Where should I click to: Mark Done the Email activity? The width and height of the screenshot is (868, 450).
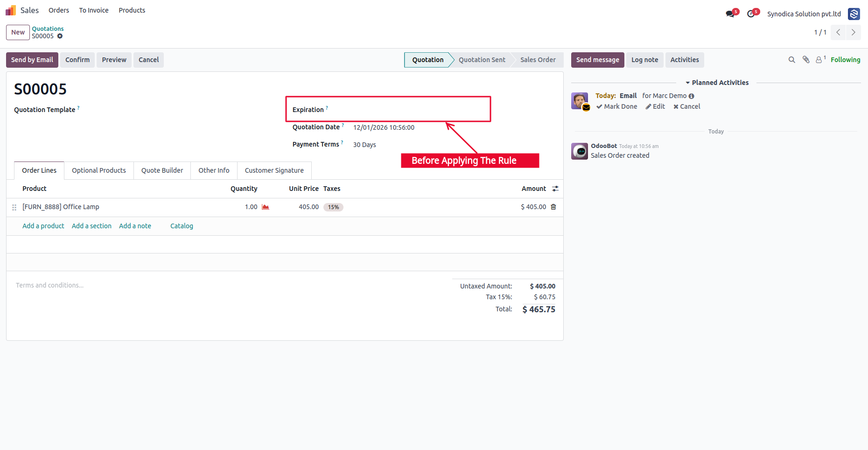coord(616,106)
